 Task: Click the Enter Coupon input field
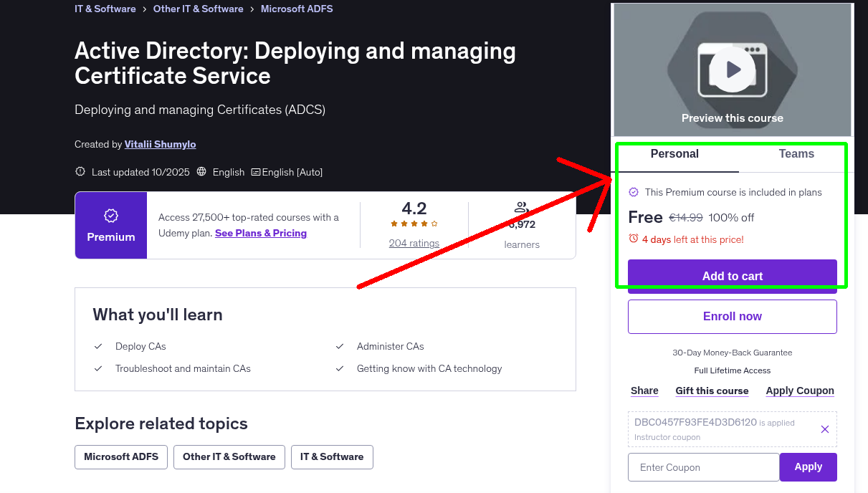[x=703, y=466]
